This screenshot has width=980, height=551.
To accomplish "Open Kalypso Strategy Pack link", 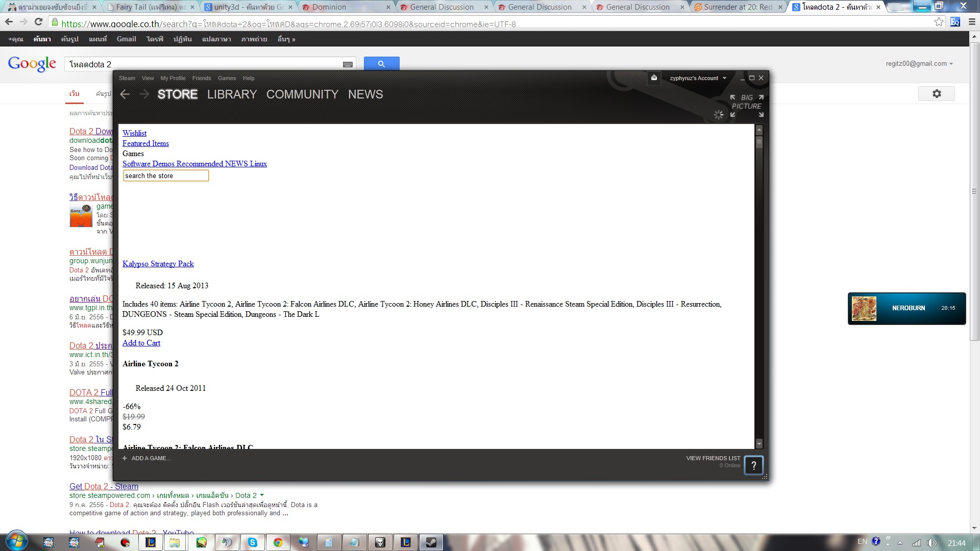I will 158,264.
